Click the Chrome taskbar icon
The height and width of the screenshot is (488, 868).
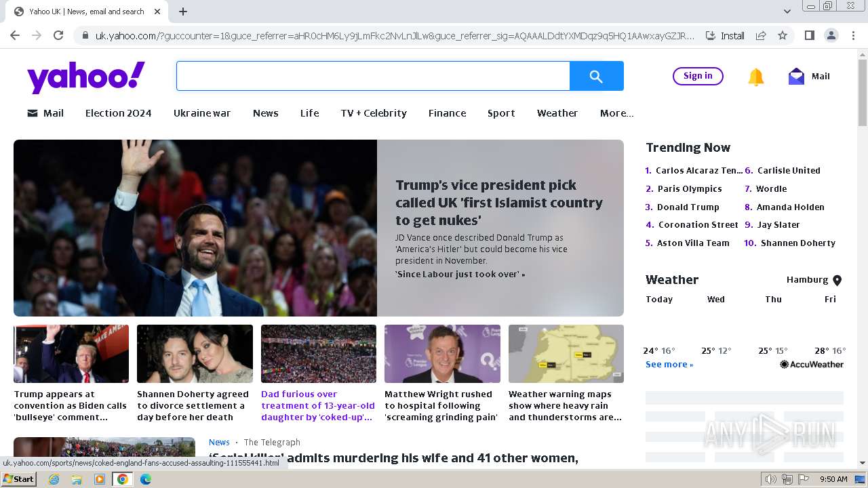pos(123,479)
